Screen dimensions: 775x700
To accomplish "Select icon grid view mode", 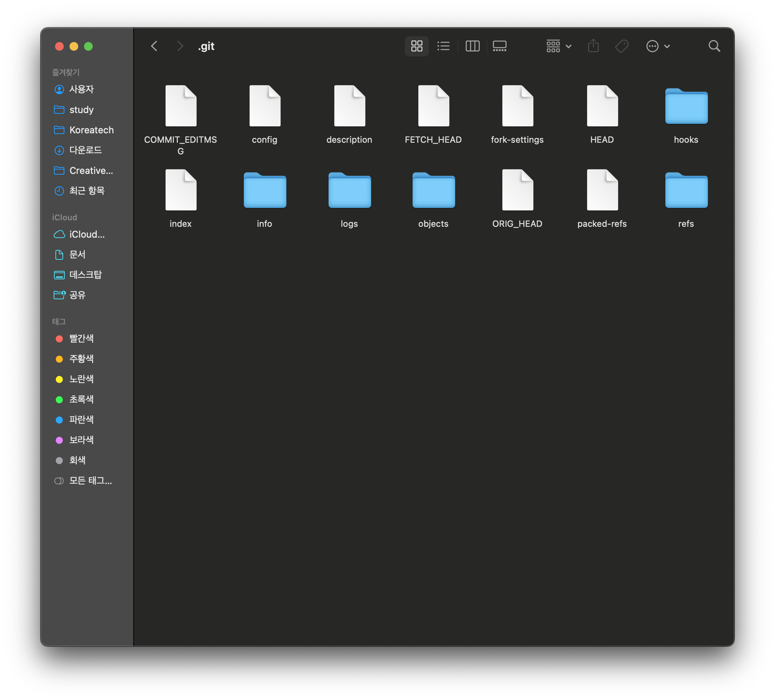I will (x=416, y=46).
